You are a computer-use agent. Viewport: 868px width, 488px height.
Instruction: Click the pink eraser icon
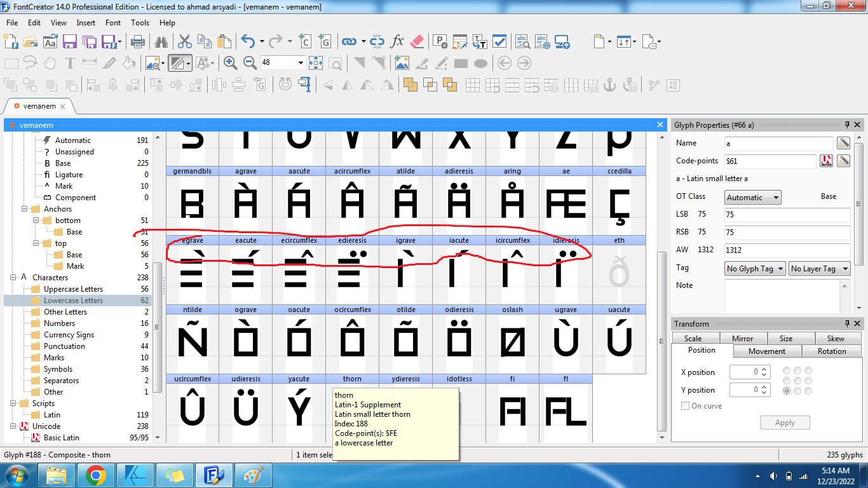417,42
